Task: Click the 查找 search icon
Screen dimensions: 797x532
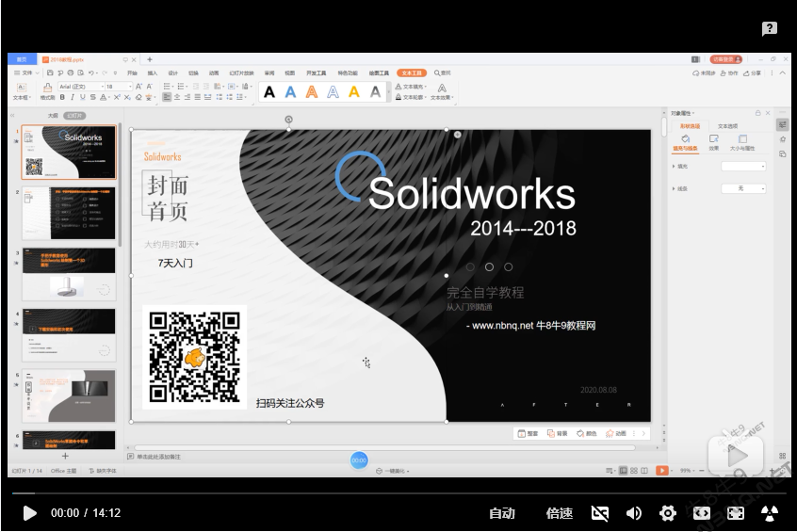Action: point(442,73)
